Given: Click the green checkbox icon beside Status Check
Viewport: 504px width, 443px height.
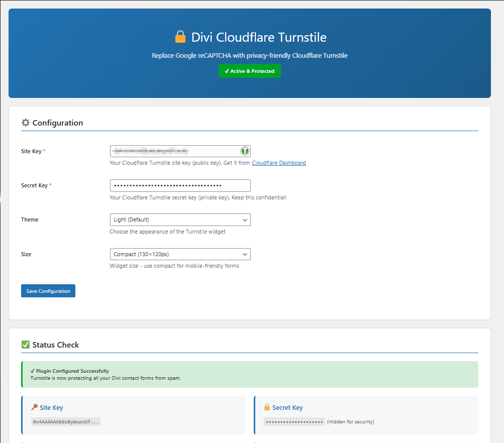Looking at the screenshot, I should [26, 345].
